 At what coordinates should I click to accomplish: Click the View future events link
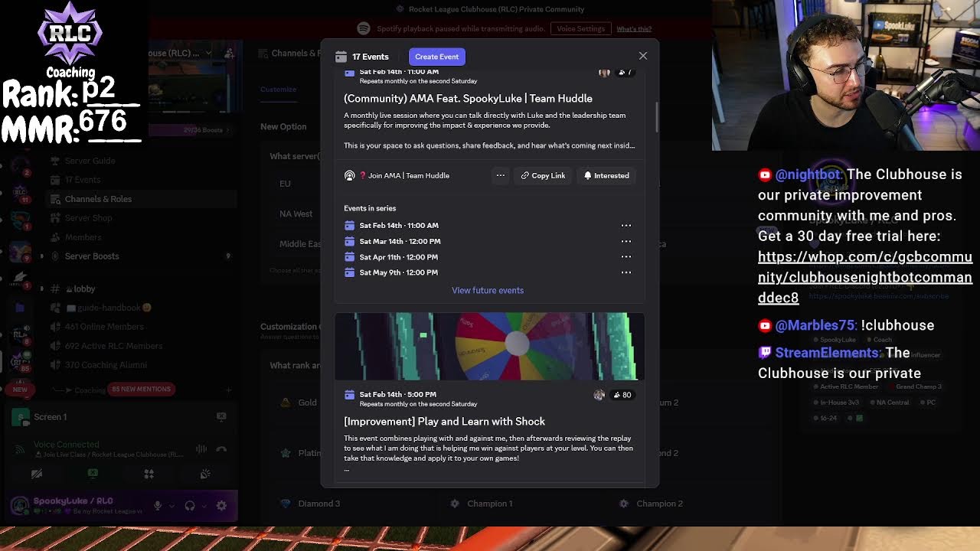tap(488, 290)
